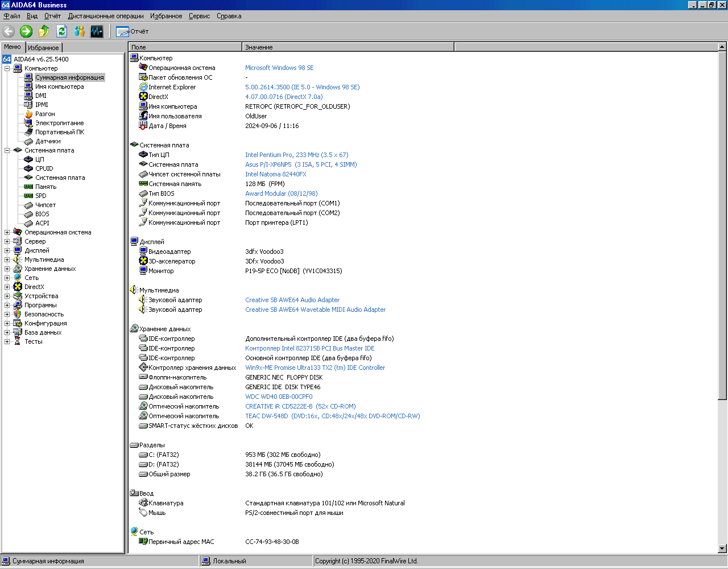Viewport: 728px width, 569px height.
Task: Click the Поле column header
Action: [185, 47]
